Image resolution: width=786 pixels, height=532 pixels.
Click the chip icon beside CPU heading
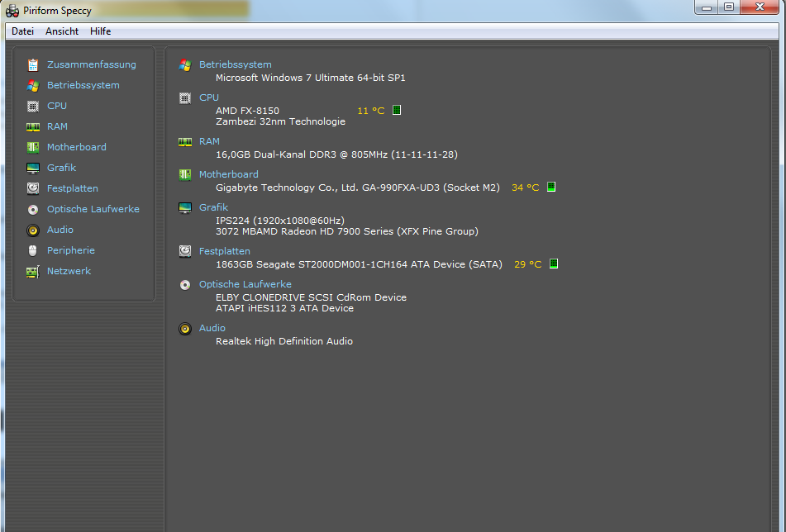tap(185, 97)
